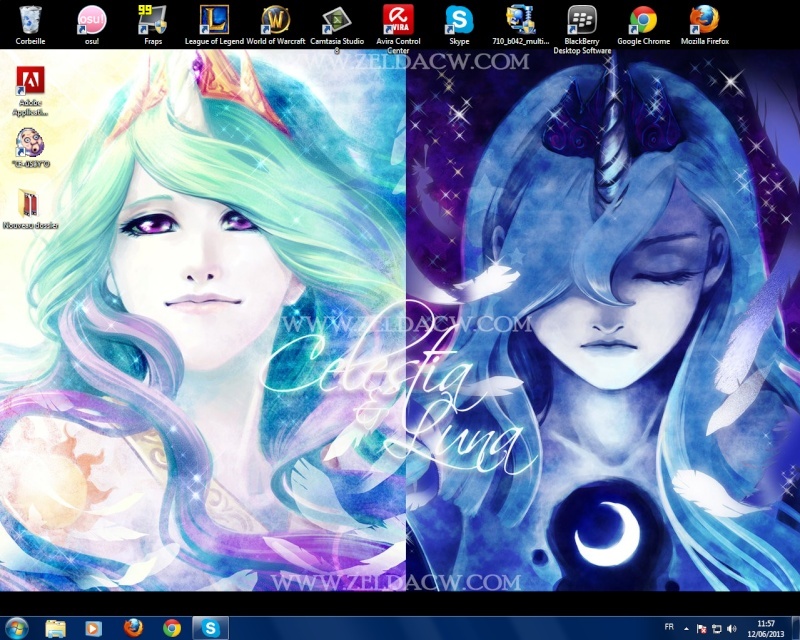The height and width of the screenshot is (640, 800).
Task: Open Chrome from the taskbar
Action: (171, 628)
